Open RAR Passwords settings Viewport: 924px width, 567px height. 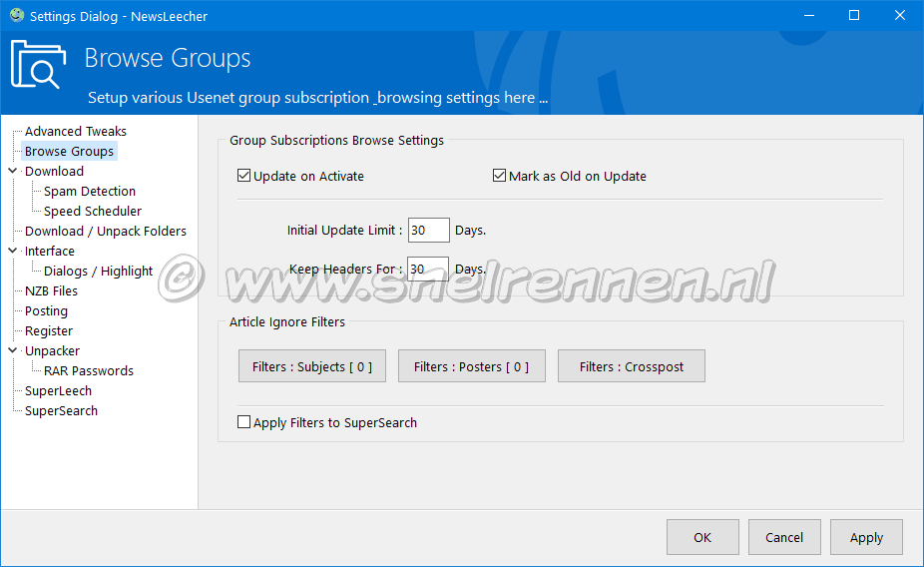coord(89,370)
